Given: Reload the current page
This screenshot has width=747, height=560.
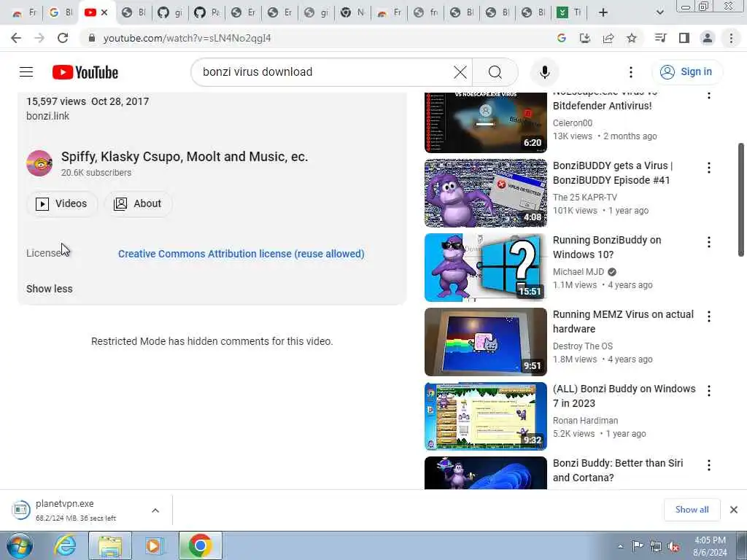Looking at the screenshot, I should click(x=63, y=38).
